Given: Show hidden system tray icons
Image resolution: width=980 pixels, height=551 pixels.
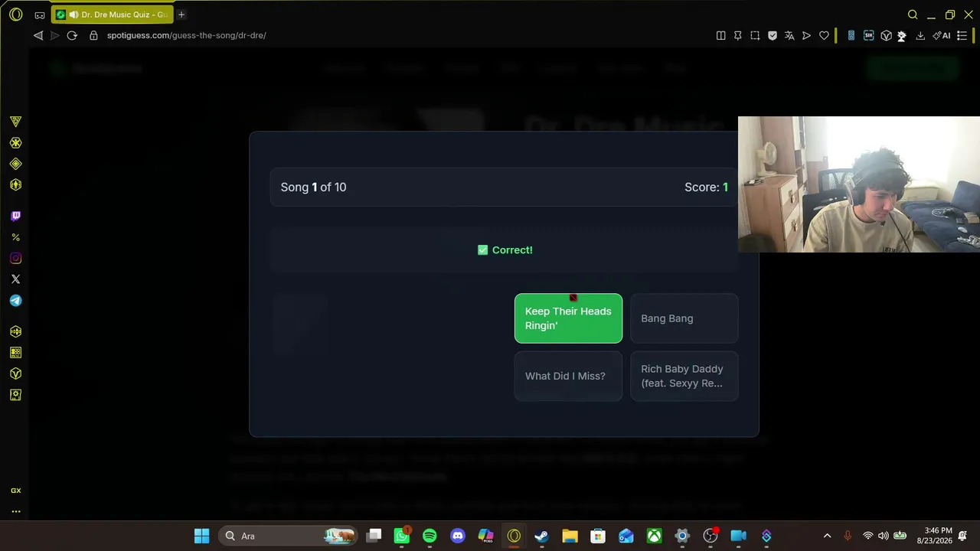Looking at the screenshot, I should tap(827, 536).
